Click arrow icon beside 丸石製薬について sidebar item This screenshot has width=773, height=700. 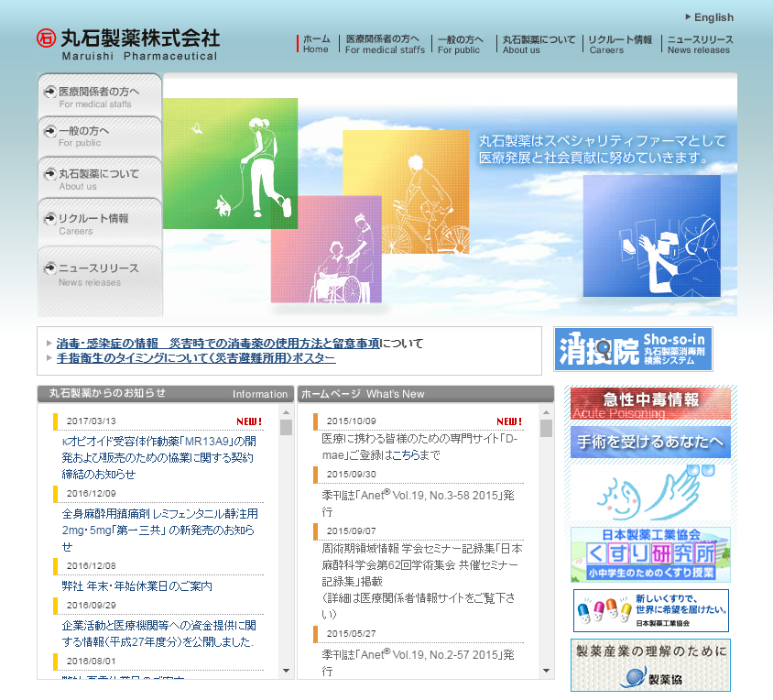(49, 174)
